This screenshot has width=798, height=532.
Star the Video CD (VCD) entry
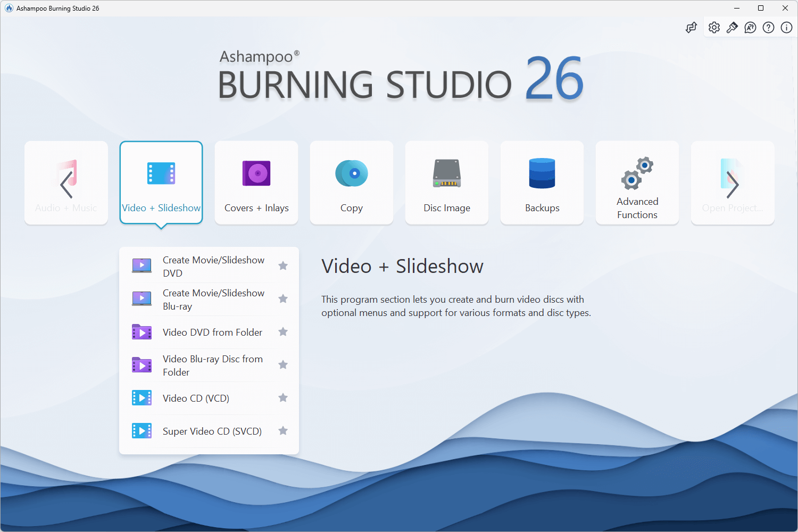(x=283, y=397)
